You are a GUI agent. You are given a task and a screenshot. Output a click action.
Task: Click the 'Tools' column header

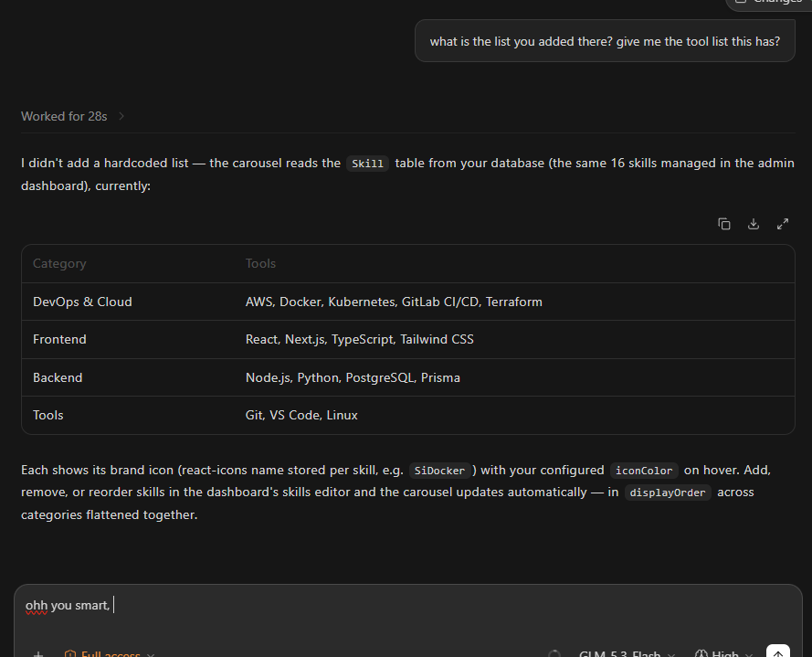(x=260, y=263)
